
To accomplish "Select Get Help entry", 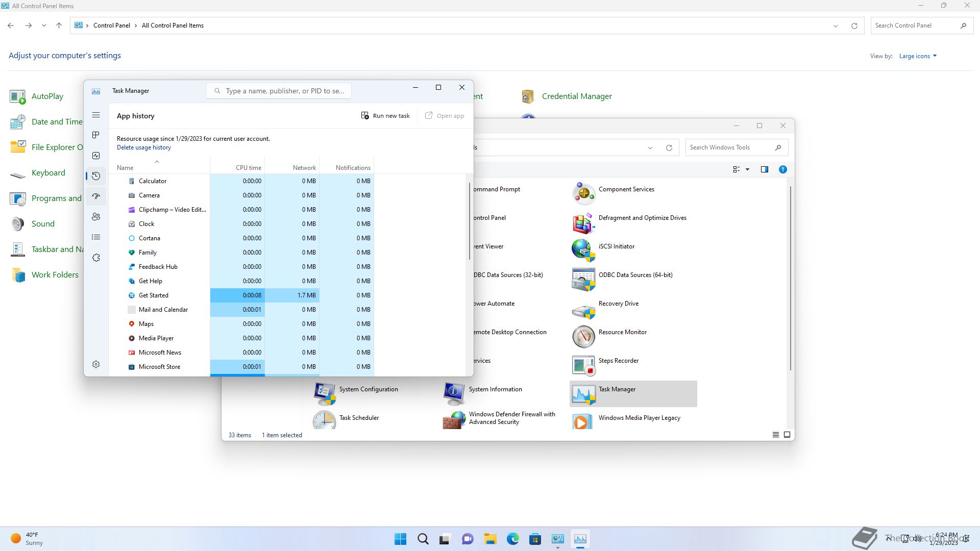I will (x=241, y=281).
